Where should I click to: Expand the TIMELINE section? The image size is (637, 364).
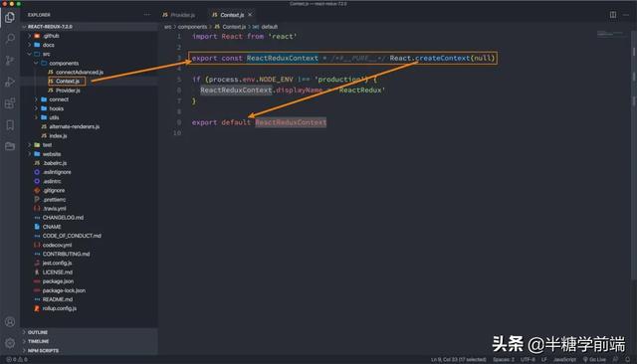tap(89, 341)
